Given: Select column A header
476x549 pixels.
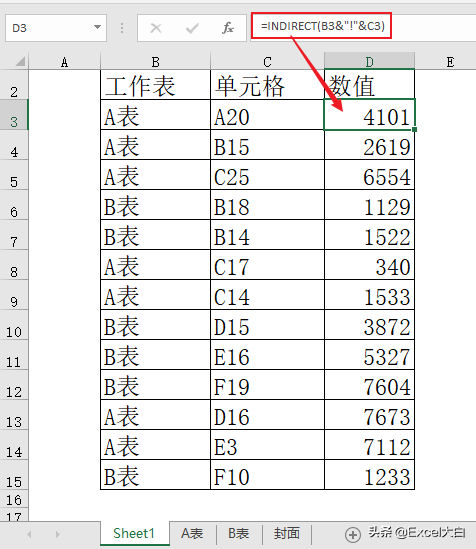Looking at the screenshot, I should (x=64, y=62).
